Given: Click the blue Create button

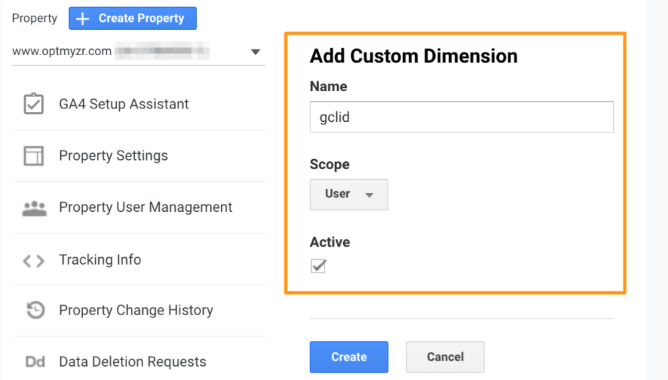Looking at the screenshot, I should click(x=349, y=357).
